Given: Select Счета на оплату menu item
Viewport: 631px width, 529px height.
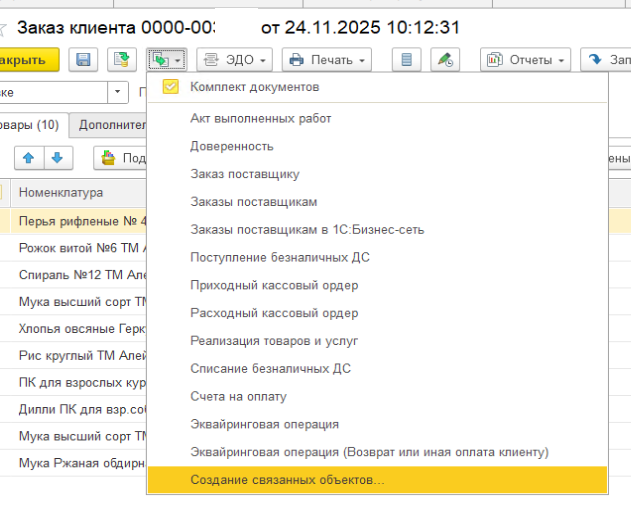Looking at the screenshot, I should click(x=377, y=396).
